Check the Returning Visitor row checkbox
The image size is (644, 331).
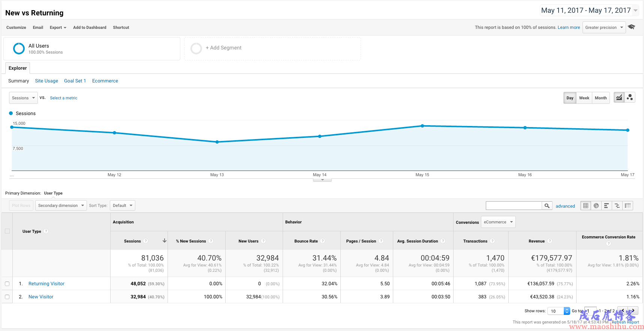pos(7,284)
